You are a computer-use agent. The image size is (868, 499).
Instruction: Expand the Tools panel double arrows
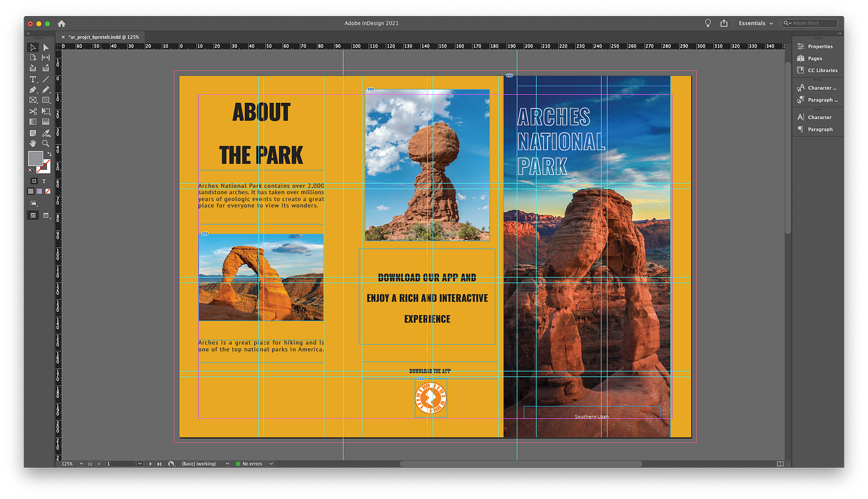29,33
